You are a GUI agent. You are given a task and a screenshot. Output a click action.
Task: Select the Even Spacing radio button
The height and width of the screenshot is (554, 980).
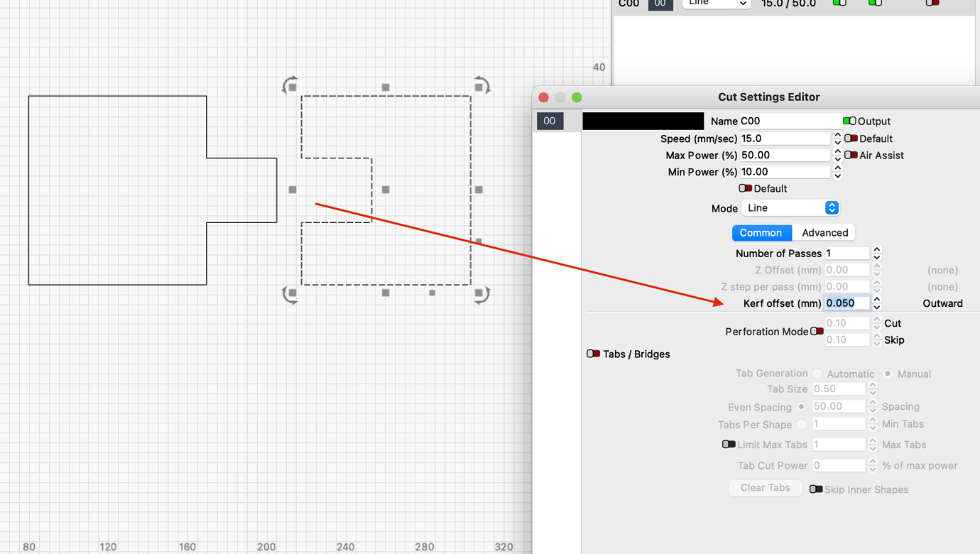tap(802, 407)
